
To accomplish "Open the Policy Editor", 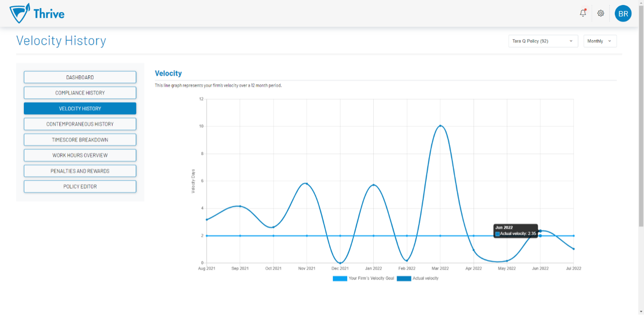I will pos(80,186).
